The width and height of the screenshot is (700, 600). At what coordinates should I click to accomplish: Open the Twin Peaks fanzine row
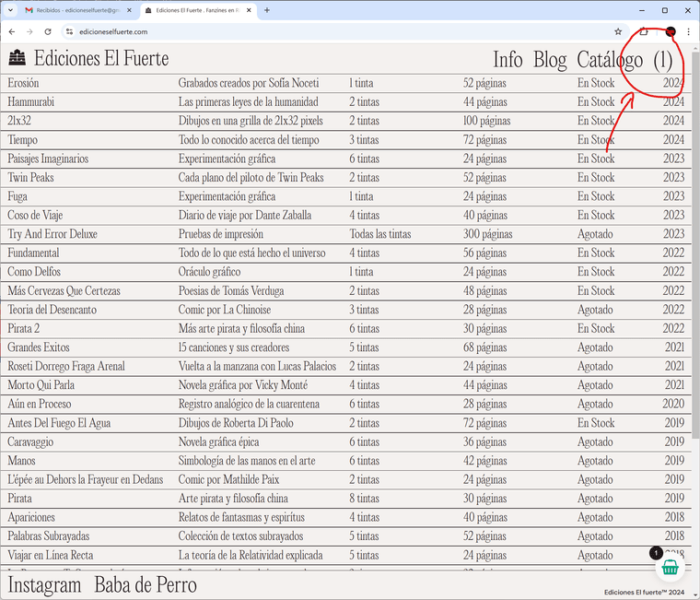[30, 177]
